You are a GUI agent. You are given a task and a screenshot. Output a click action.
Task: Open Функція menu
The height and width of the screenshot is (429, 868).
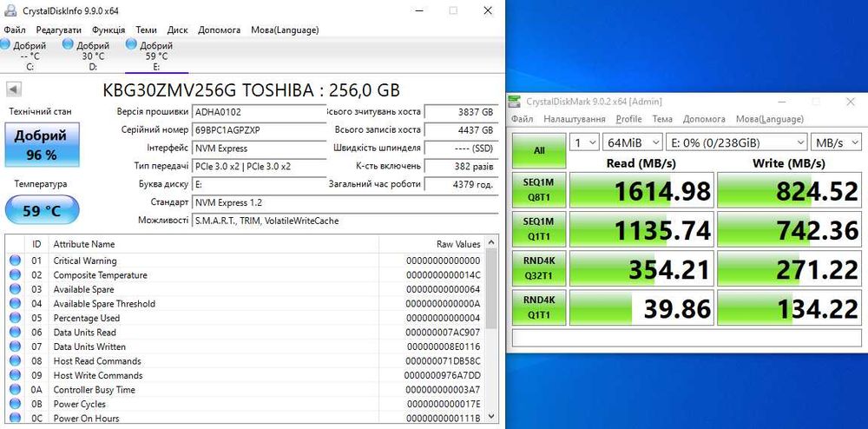[x=108, y=30]
